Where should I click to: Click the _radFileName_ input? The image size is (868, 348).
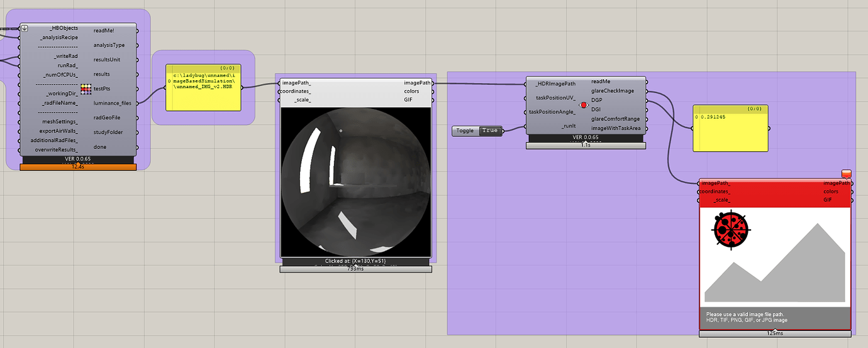(x=60, y=102)
